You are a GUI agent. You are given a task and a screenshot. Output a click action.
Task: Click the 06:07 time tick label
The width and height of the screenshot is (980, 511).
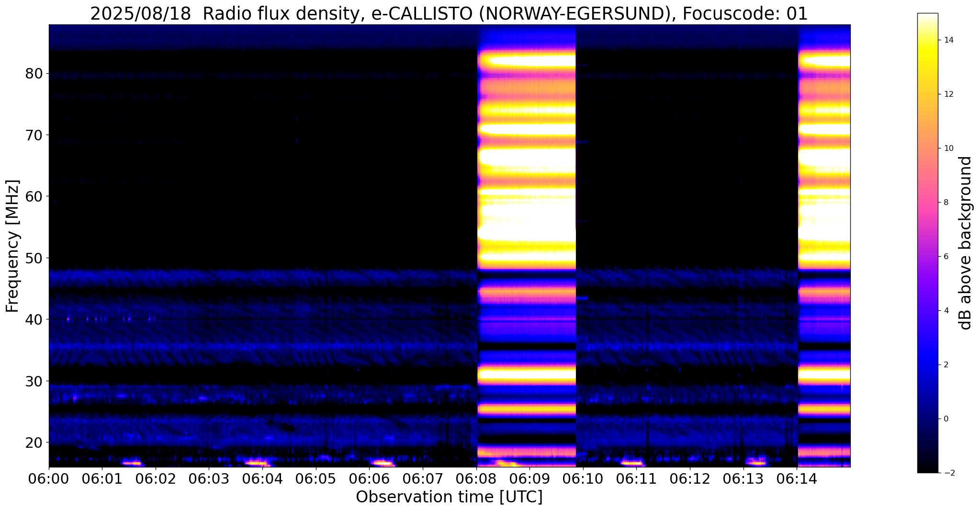coord(423,479)
